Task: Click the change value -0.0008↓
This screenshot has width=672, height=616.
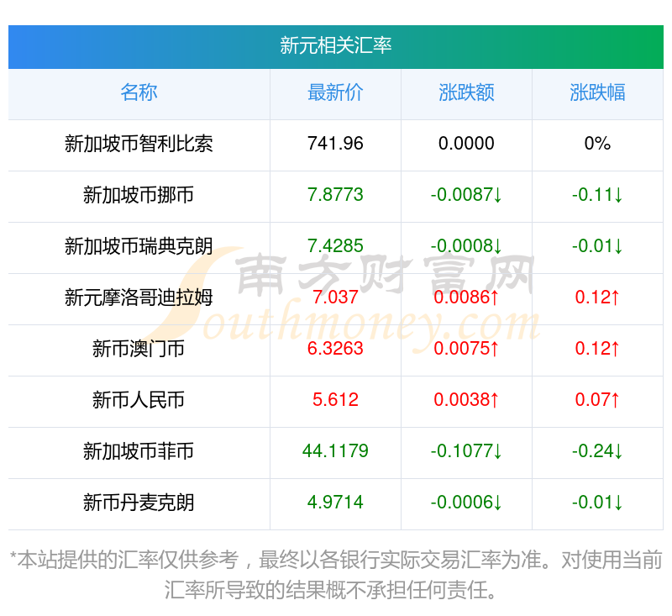Action: click(466, 246)
